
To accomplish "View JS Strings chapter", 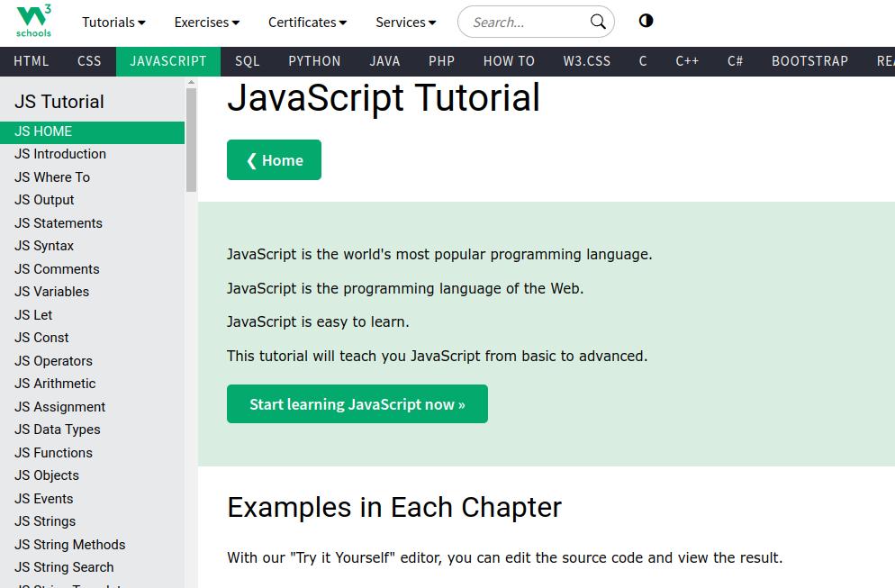I will pyautogui.click(x=92, y=521).
